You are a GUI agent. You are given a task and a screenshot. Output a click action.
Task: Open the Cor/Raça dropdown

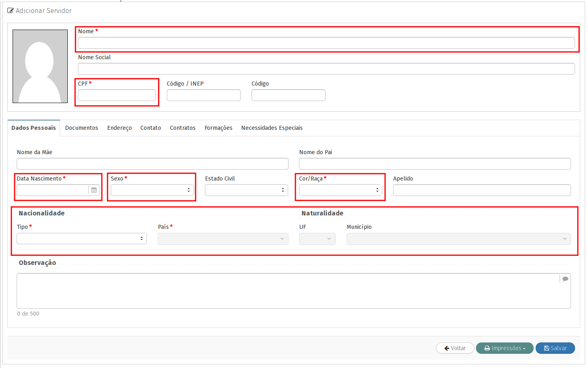[x=340, y=190]
